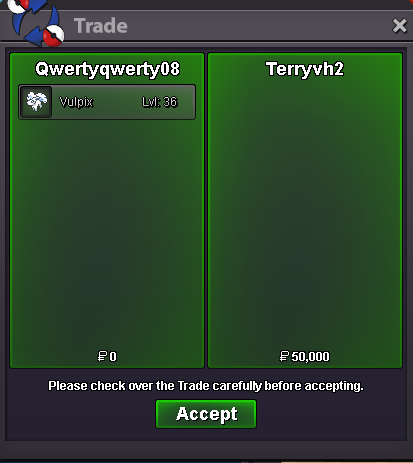The image size is (413, 463).
Task: Click the red Pokéball under Trade arrows
Action: [54, 36]
